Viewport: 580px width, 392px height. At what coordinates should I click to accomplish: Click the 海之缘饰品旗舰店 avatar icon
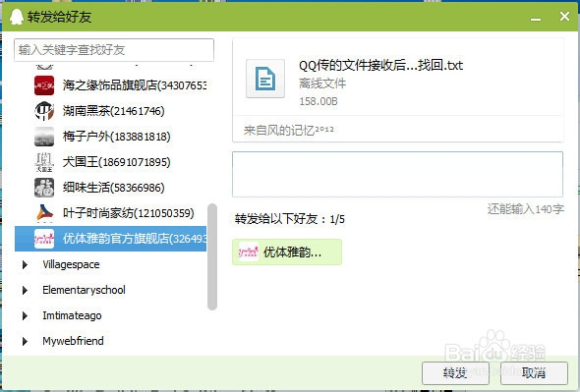click(44, 85)
